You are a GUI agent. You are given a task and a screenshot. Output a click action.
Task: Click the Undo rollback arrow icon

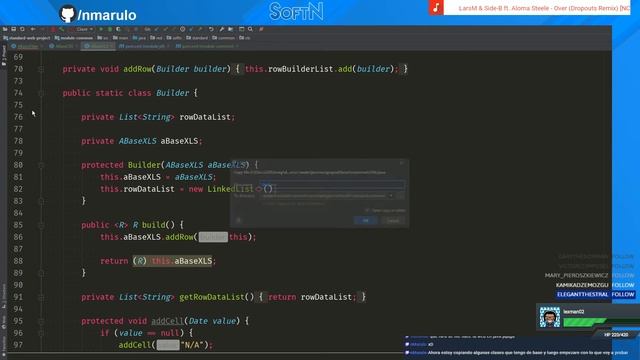pos(211,29)
